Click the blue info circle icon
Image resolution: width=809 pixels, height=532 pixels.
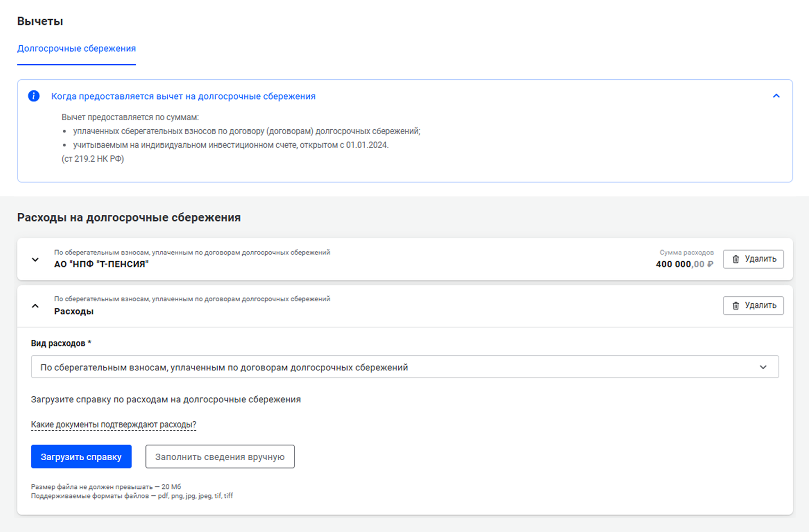coord(34,96)
